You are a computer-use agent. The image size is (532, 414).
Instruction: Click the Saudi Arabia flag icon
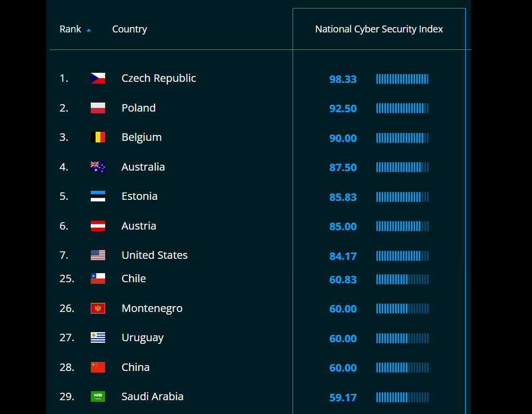click(x=98, y=396)
